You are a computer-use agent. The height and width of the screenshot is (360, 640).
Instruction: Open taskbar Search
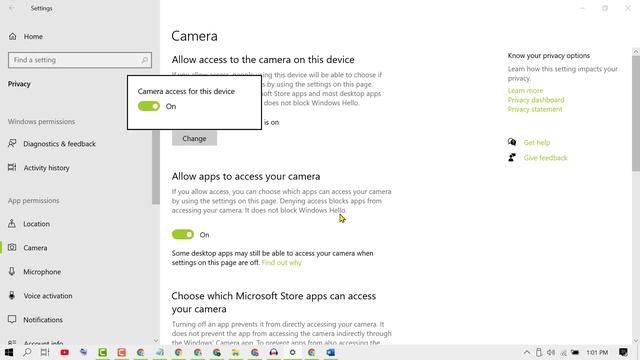pyautogui.click(x=27, y=352)
